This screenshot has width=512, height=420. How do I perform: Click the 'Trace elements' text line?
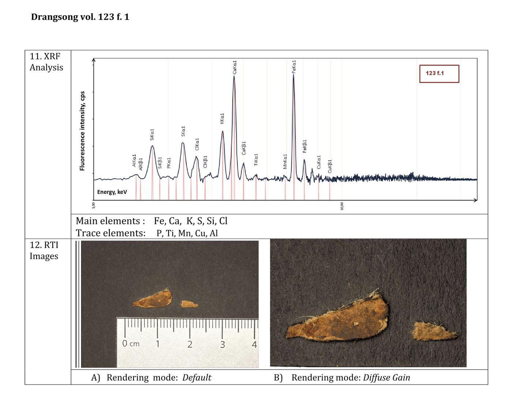[x=147, y=233]
